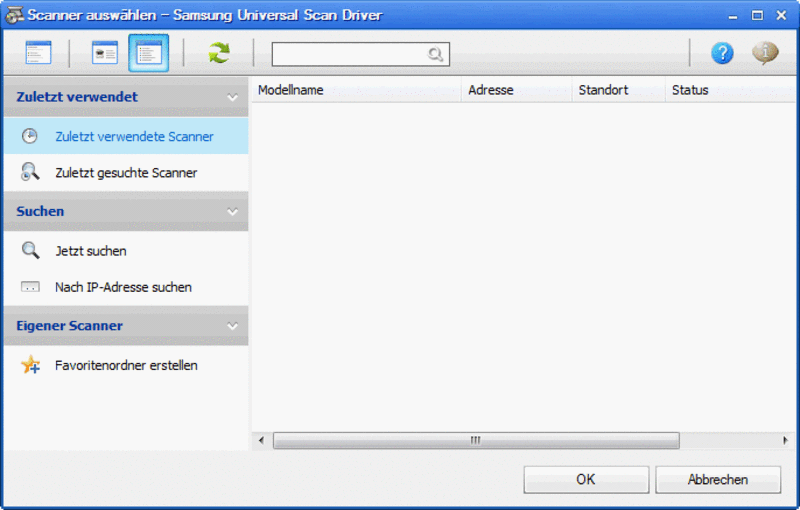Click the Zuletzt verwendet section header

click(126, 97)
